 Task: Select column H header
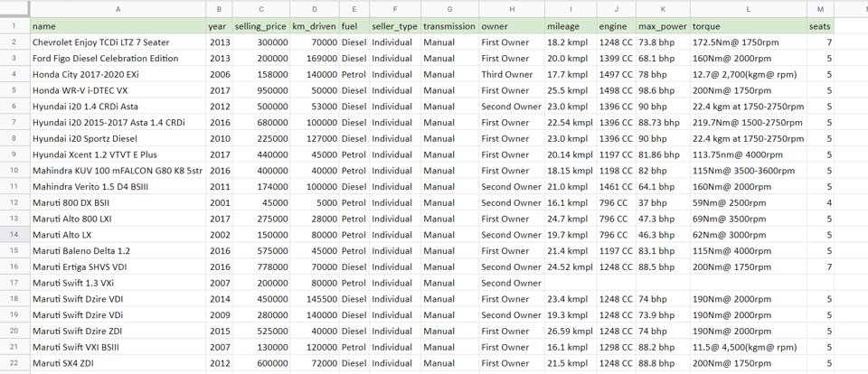(x=512, y=9)
